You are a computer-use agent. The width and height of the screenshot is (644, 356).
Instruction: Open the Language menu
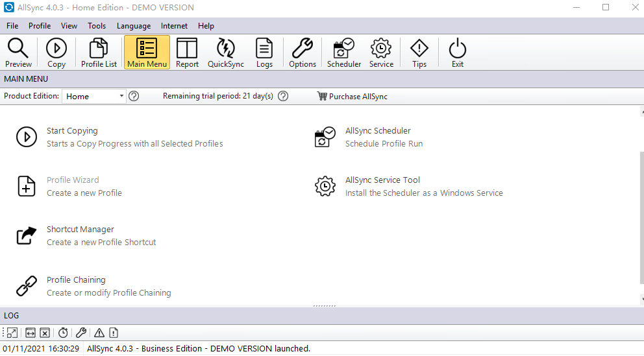click(x=133, y=26)
